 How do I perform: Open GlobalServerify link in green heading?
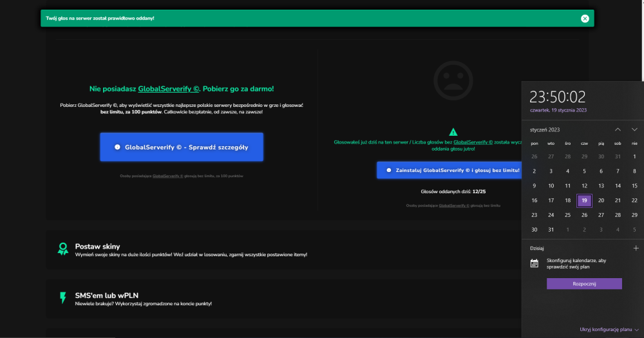pyautogui.click(x=168, y=89)
